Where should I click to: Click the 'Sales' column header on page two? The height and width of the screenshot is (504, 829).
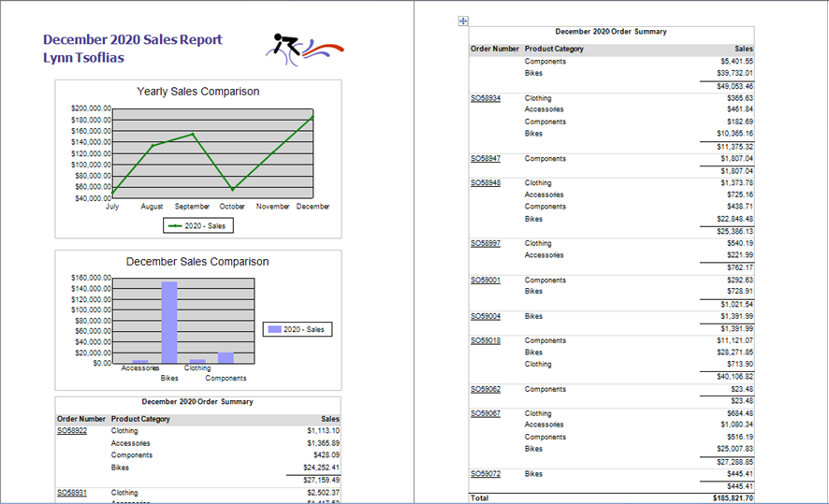click(x=744, y=49)
